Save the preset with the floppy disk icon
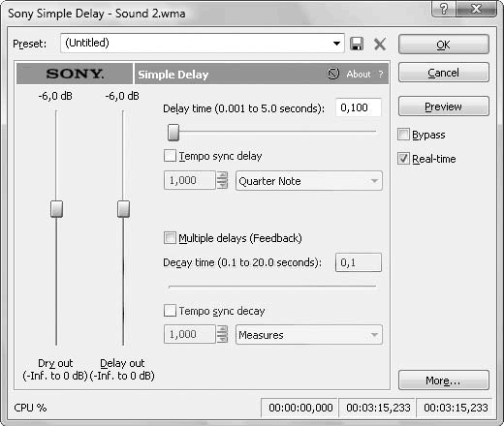This screenshot has height=426, width=504. [357, 44]
